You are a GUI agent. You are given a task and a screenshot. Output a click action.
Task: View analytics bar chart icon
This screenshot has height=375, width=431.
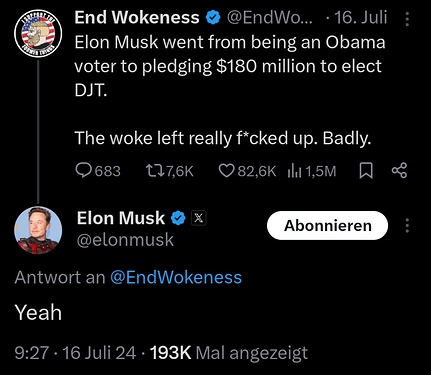pos(295,171)
